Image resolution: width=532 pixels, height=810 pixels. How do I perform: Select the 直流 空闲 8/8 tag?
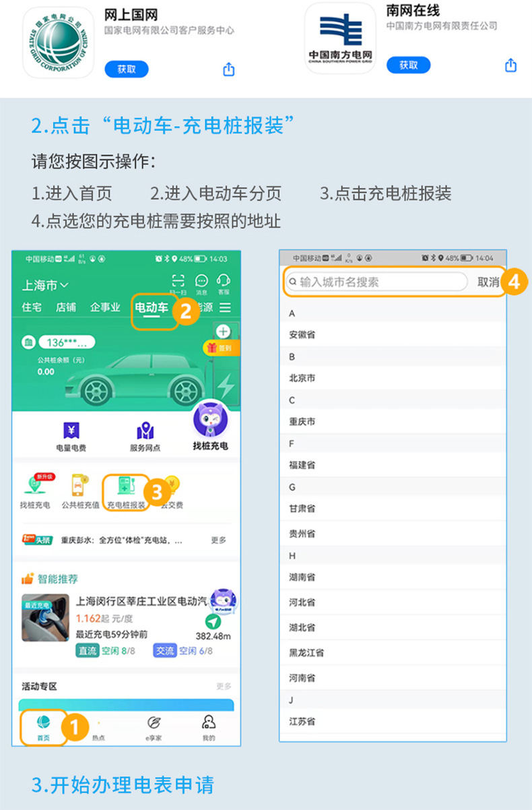106,651
